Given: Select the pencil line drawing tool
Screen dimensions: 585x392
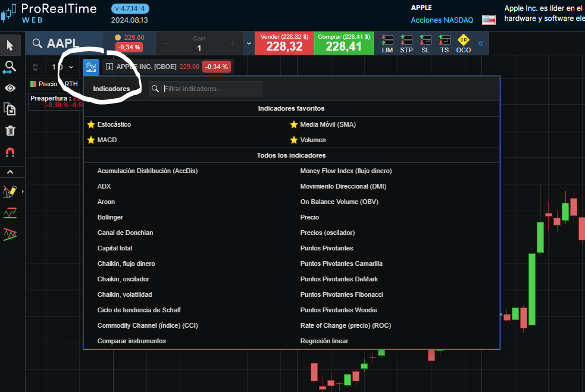Looking at the screenshot, I should point(10,192).
